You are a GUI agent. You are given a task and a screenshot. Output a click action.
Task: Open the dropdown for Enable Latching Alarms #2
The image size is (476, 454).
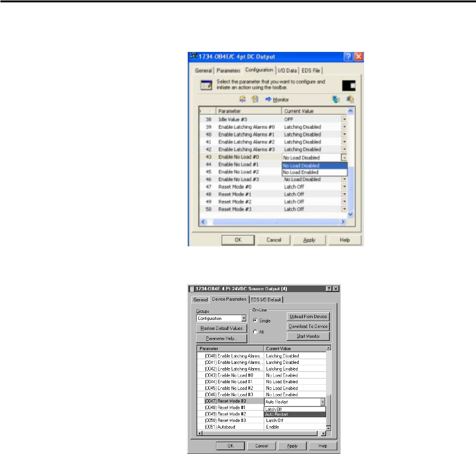344,142
